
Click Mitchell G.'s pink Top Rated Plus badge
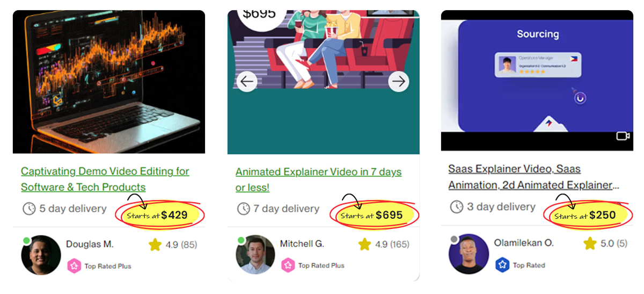(x=288, y=265)
